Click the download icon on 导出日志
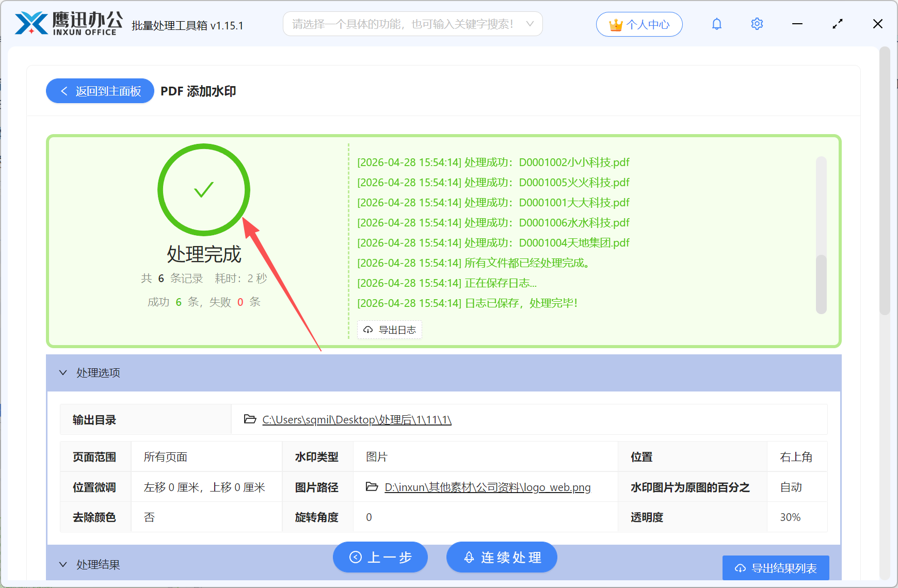The height and width of the screenshot is (588, 898). (x=367, y=330)
